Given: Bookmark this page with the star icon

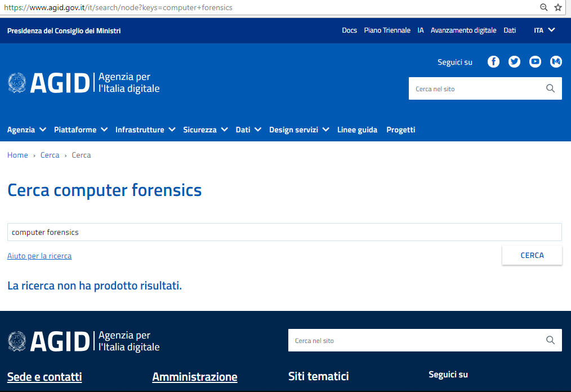Looking at the screenshot, I should [x=558, y=7].
